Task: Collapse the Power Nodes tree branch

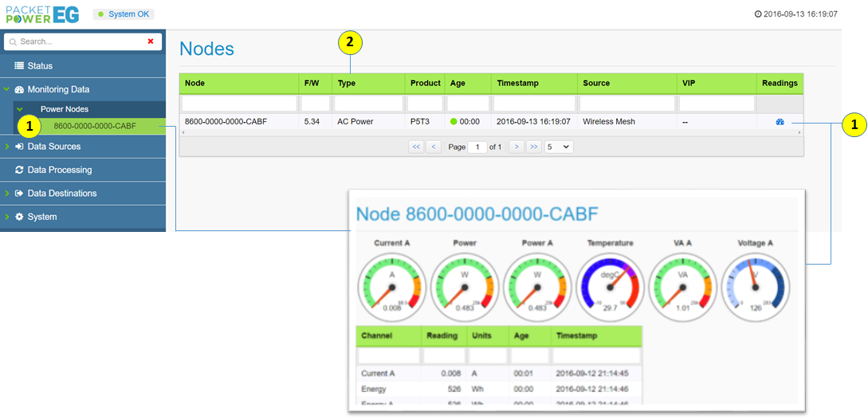Action: [x=21, y=109]
